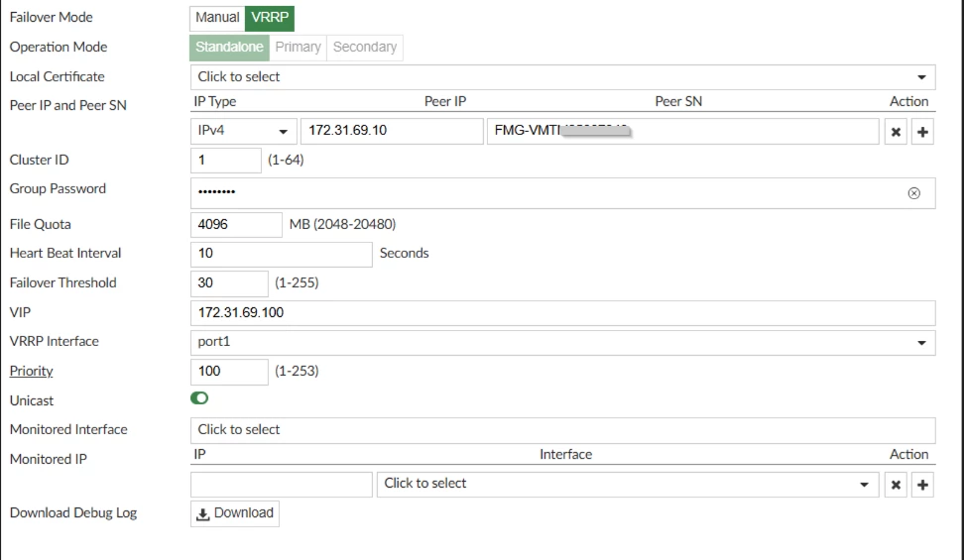The height and width of the screenshot is (560, 964).
Task: Edit the File Quota value 4096
Action: [236, 224]
